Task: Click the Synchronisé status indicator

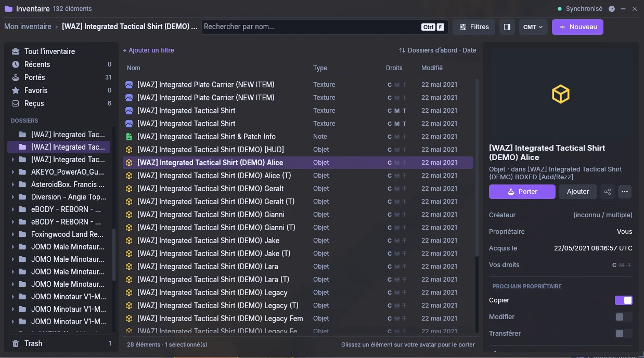Action: pos(580,9)
